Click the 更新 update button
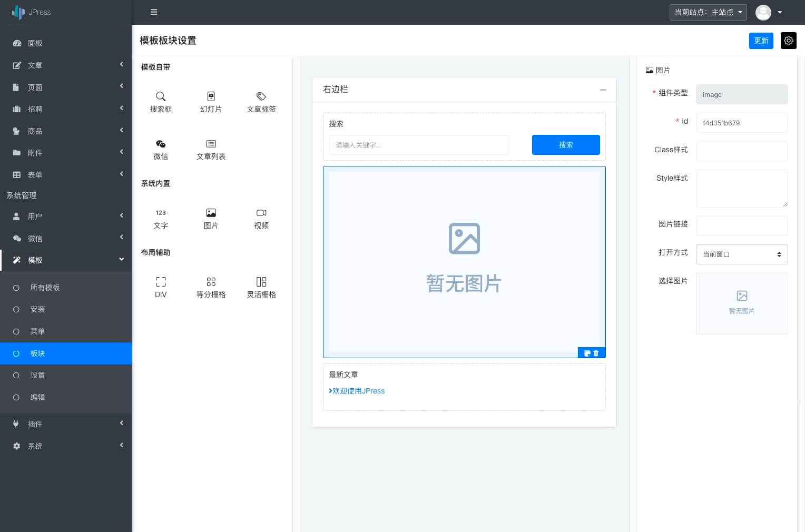The image size is (805, 532). (761, 41)
